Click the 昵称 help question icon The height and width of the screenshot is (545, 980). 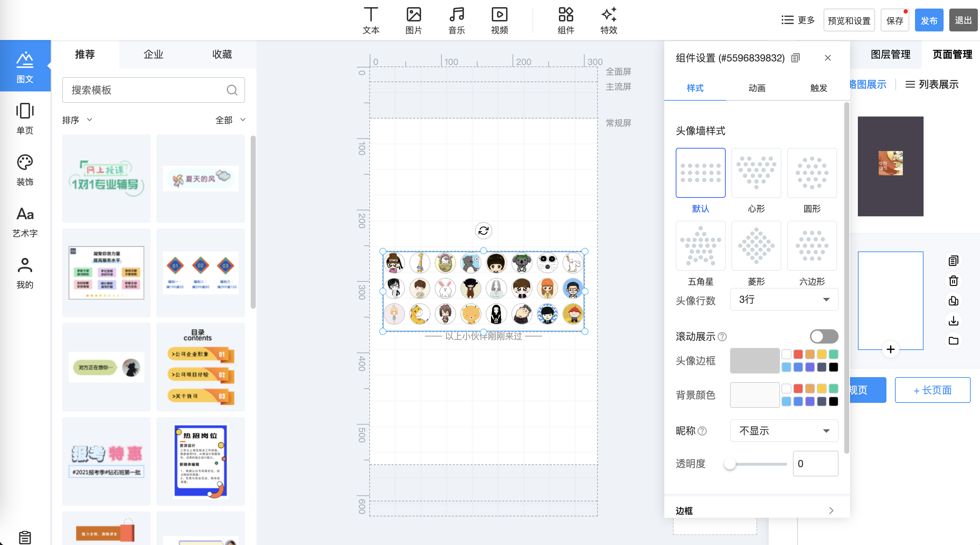[x=702, y=431]
